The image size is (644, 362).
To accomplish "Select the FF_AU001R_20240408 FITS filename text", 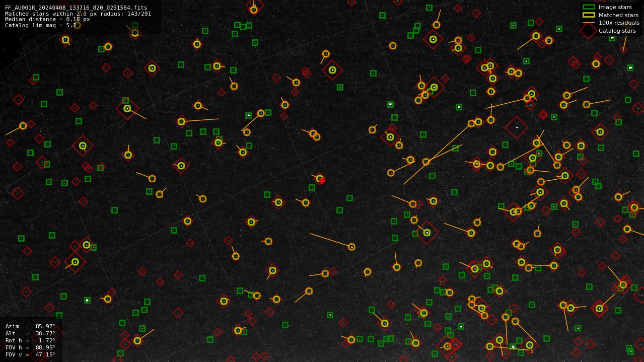I will (76, 8).
